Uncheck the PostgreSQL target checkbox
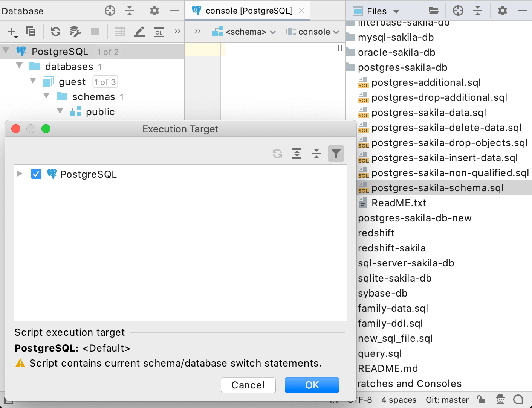 (x=36, y=174)
